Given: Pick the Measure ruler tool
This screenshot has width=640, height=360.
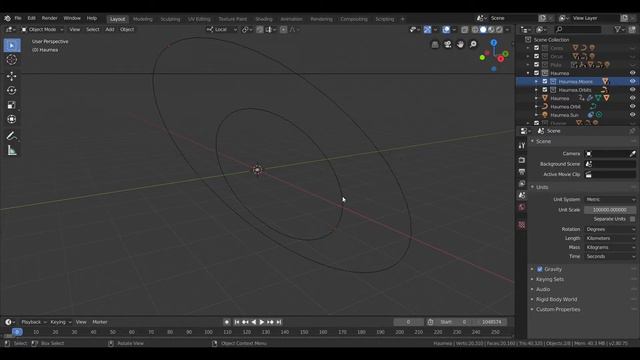Looking at the screenshot, I should click(x=12, y=151).
